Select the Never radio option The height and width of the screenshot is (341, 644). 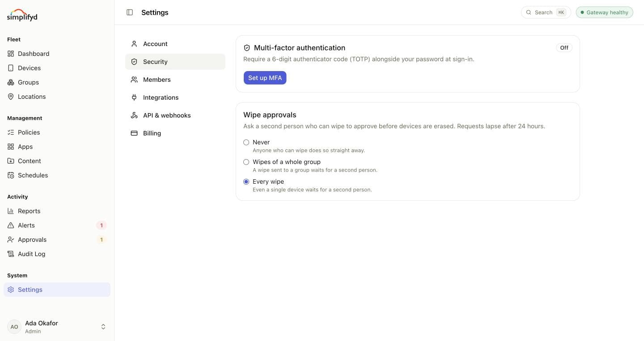(x=246, y=142)
